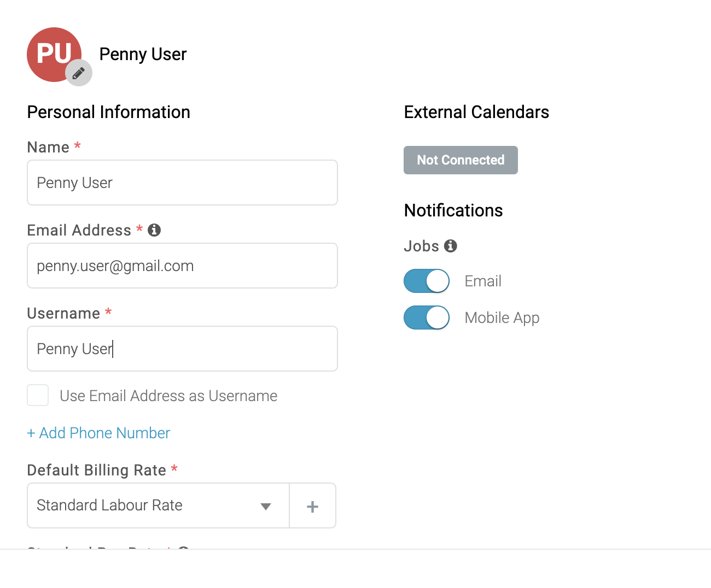Viewport: 711px width, 588px height.
Task: Click the Use Email Address as Username label
Action: [x=168, y=396]
